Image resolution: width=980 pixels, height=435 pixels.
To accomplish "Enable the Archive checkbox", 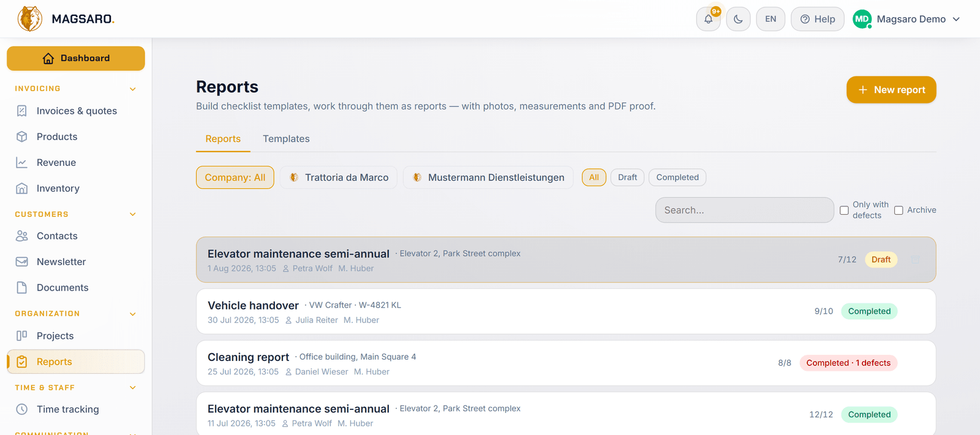I will pos(899,210).
